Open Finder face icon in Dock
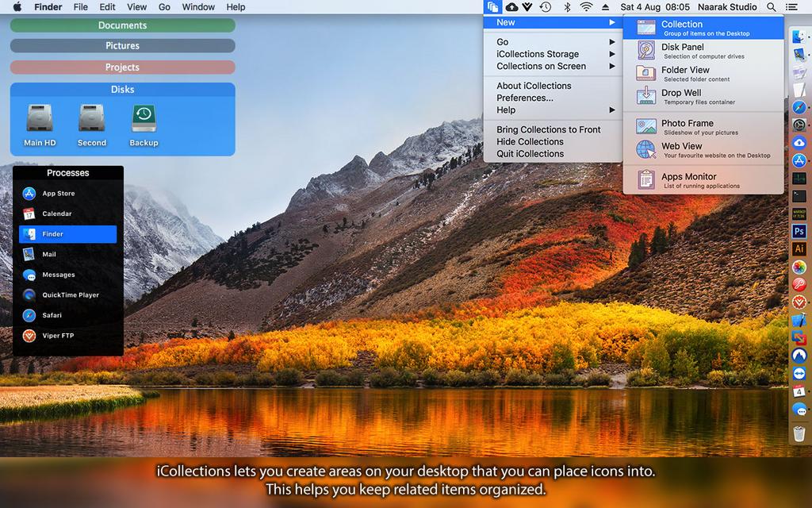This screenshot has width=812, height=508. tap(799, 37)
